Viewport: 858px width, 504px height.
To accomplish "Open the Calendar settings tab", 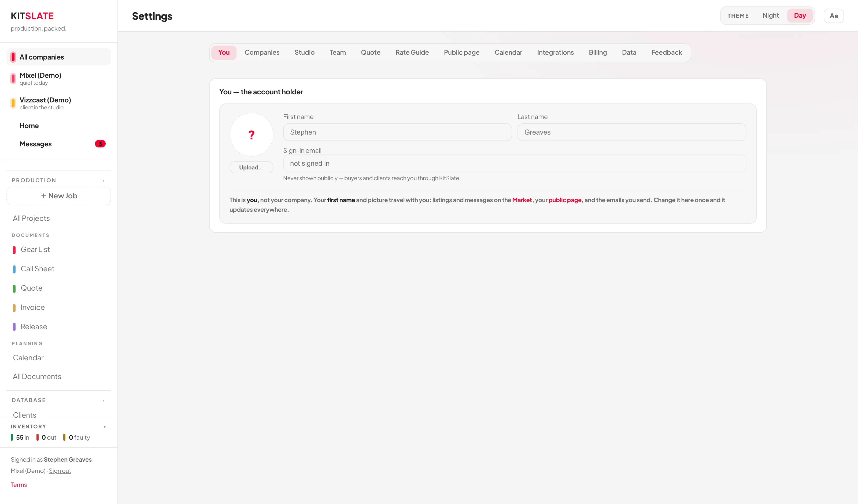I will [508, 53].
